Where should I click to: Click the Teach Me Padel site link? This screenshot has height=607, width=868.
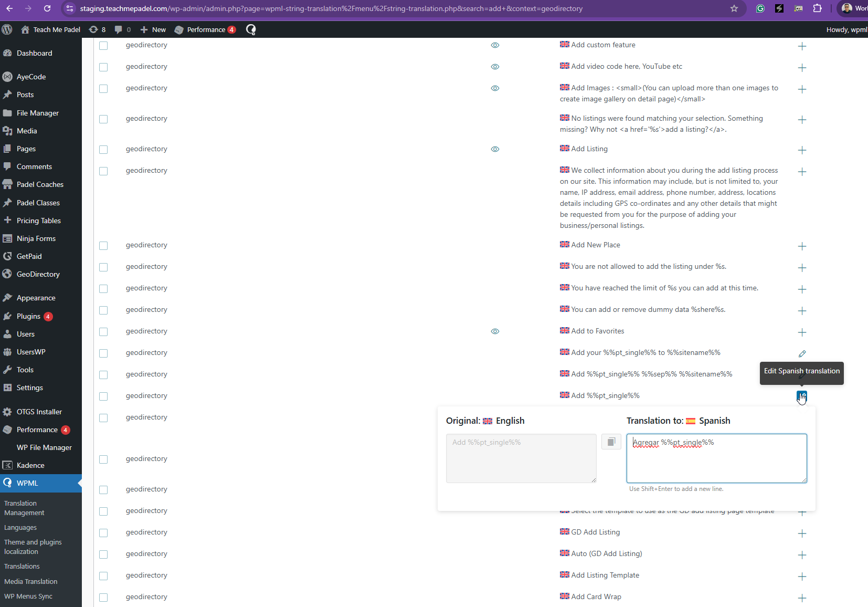(51, 29)
